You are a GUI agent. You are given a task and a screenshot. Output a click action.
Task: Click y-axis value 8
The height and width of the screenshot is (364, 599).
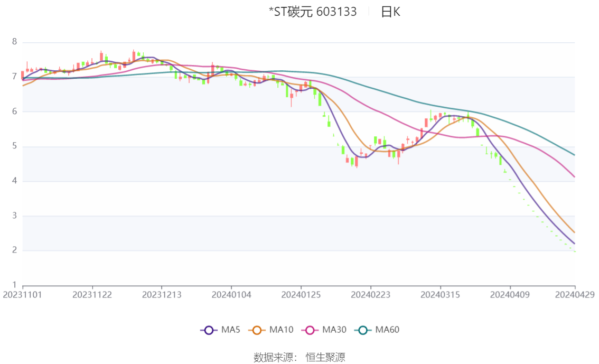pyautogui.click(x=14, y=42)
